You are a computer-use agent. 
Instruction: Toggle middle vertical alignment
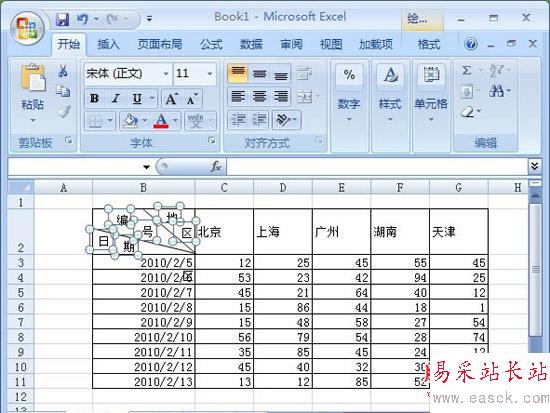[259, 73]
